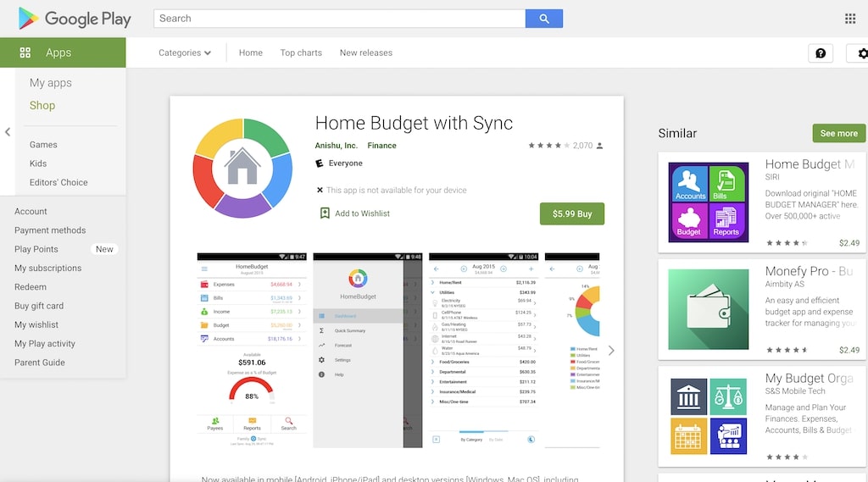Click See more button for Similar apps
This screenshot has height=482, width=868.
click(838, 133)
